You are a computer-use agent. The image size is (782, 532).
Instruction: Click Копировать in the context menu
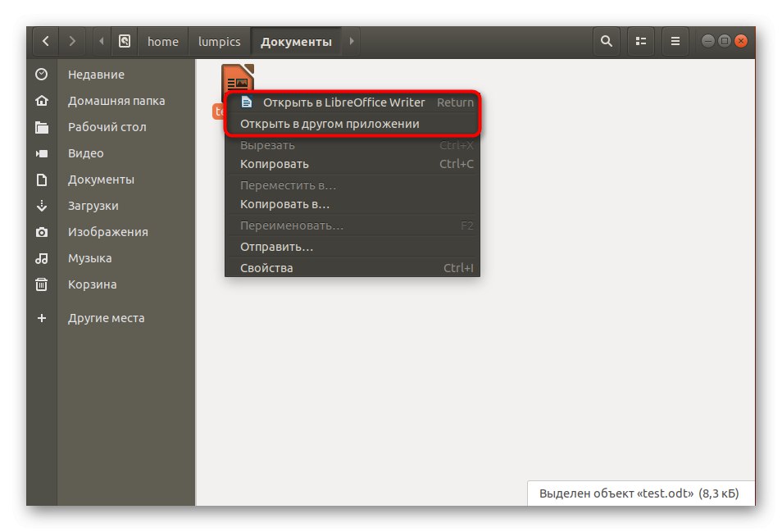tap(275, 164)
